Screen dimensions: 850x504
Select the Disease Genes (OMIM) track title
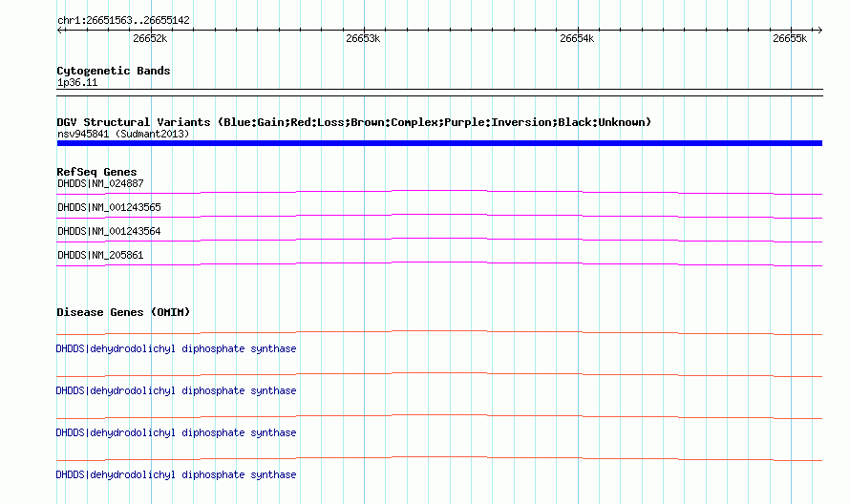click(123, 312)
